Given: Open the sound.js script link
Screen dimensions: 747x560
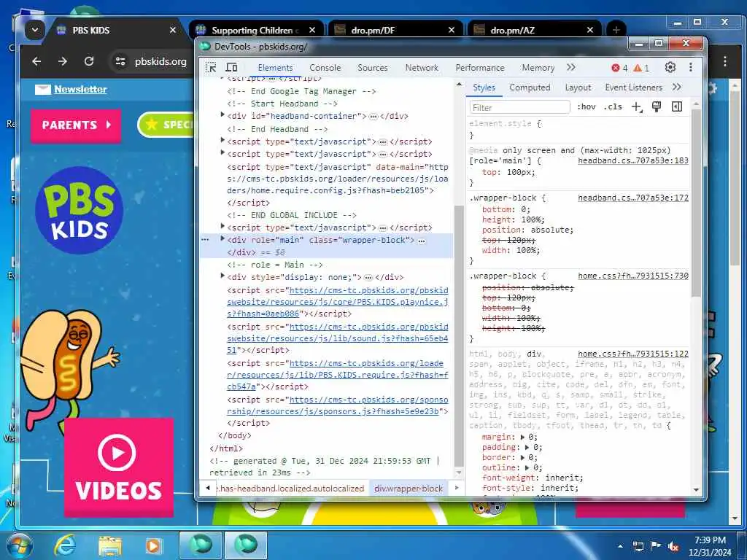Looking at the screenshot, I should (x=337, y=338).
